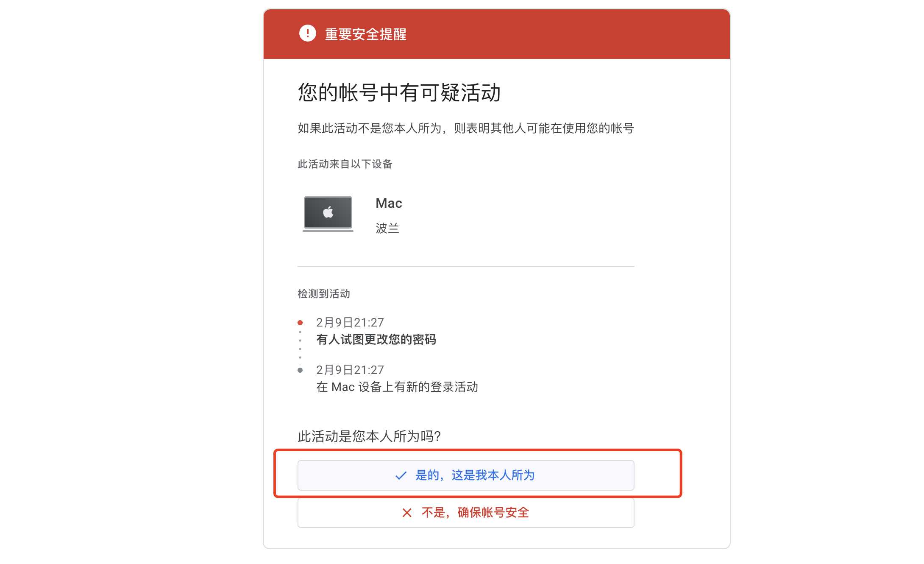Click the red X icon
924x564 pixels.
[407, 513]
